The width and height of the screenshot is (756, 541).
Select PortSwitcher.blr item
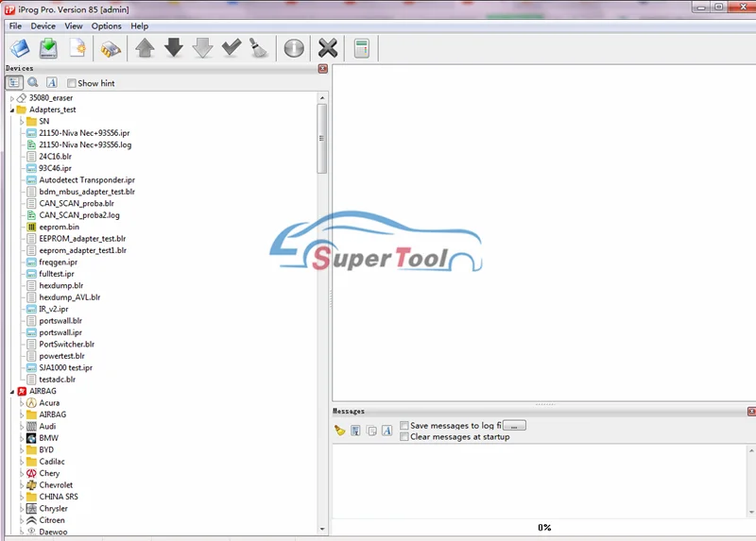click(66, 344)
